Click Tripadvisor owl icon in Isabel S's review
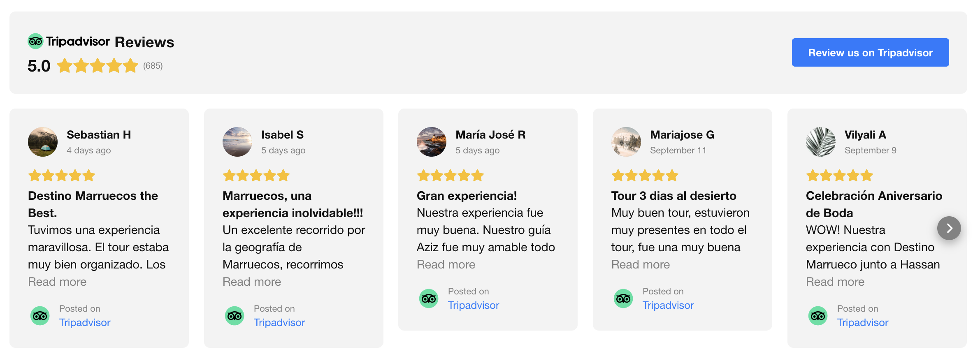The height and width of the screenshot is (361, 980). coord(235,316)
